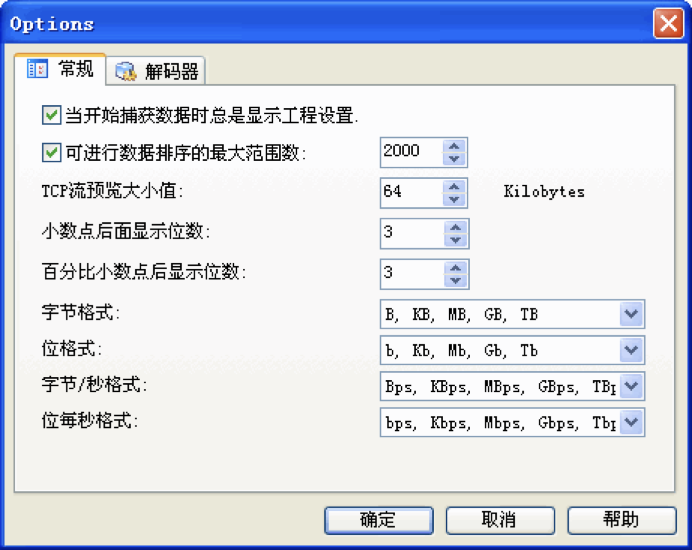Decrease TCP流预览大小值 with down arrow
This screenshot has width=692, height=550.
pos(456,199)
